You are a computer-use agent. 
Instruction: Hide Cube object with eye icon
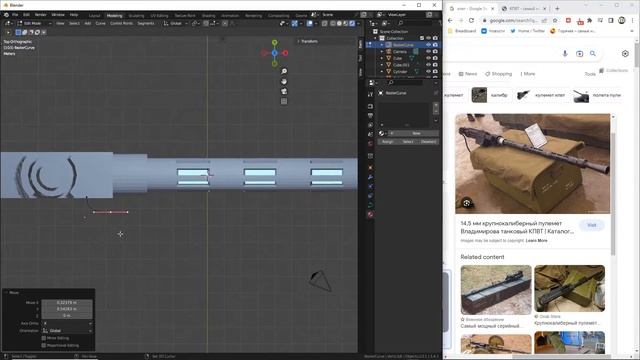click(x=429, y=58)
